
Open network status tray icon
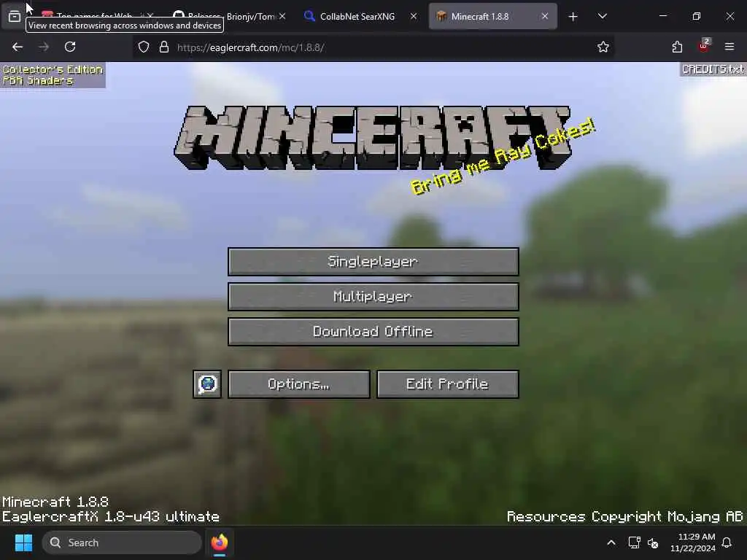pyautogui.click(x=634, y=542)
